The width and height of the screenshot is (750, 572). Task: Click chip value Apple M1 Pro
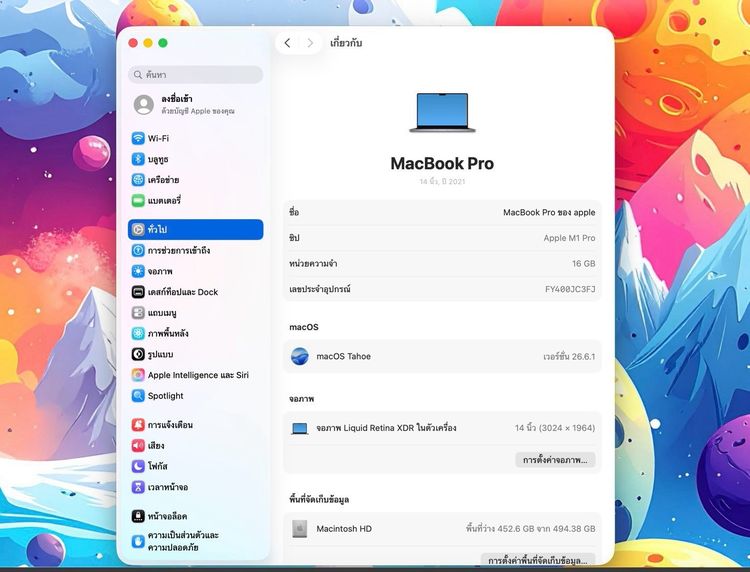click(x=569, y=238)
